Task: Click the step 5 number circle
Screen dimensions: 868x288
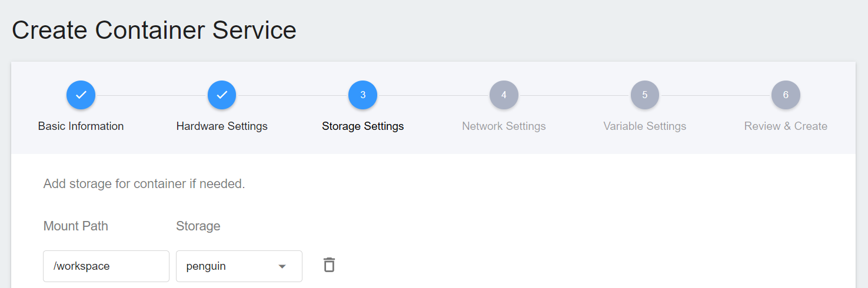Action: pyautogui.click(x=644, y=95)
